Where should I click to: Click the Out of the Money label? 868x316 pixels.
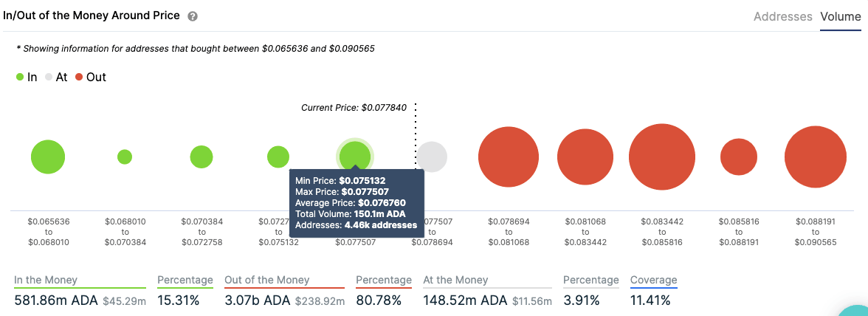pos(266,280)
